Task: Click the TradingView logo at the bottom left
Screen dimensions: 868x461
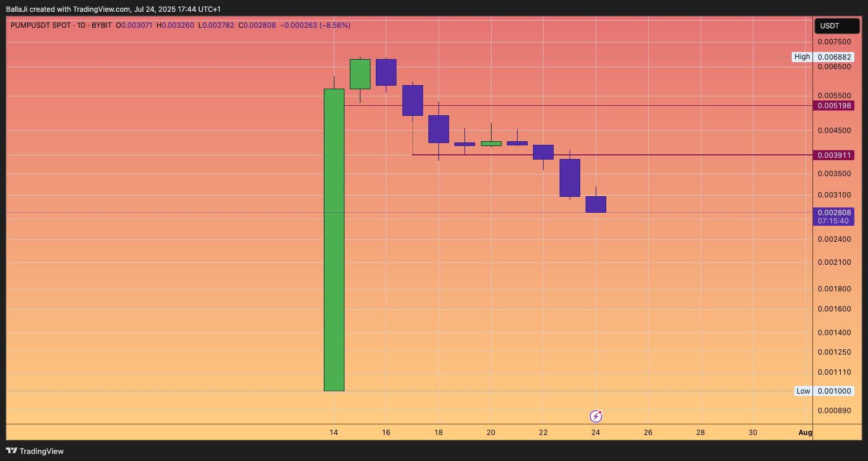Action: pos(35,451)
